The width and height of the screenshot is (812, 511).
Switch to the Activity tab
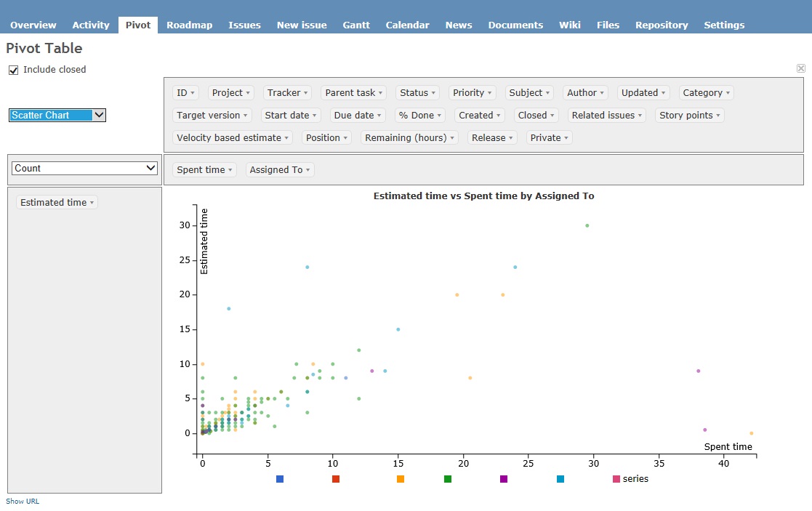click(x=91, y=25)
